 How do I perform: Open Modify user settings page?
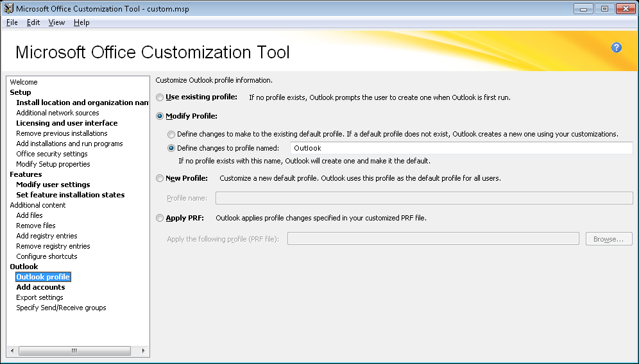[53, 185]
